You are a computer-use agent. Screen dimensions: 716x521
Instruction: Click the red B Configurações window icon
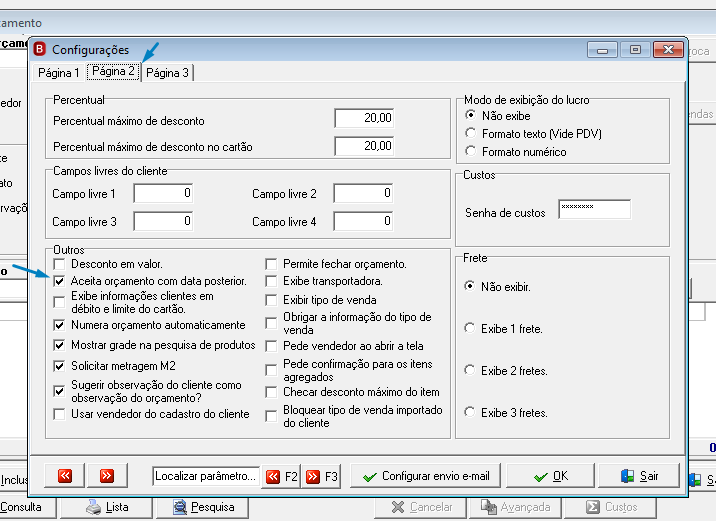40,49
